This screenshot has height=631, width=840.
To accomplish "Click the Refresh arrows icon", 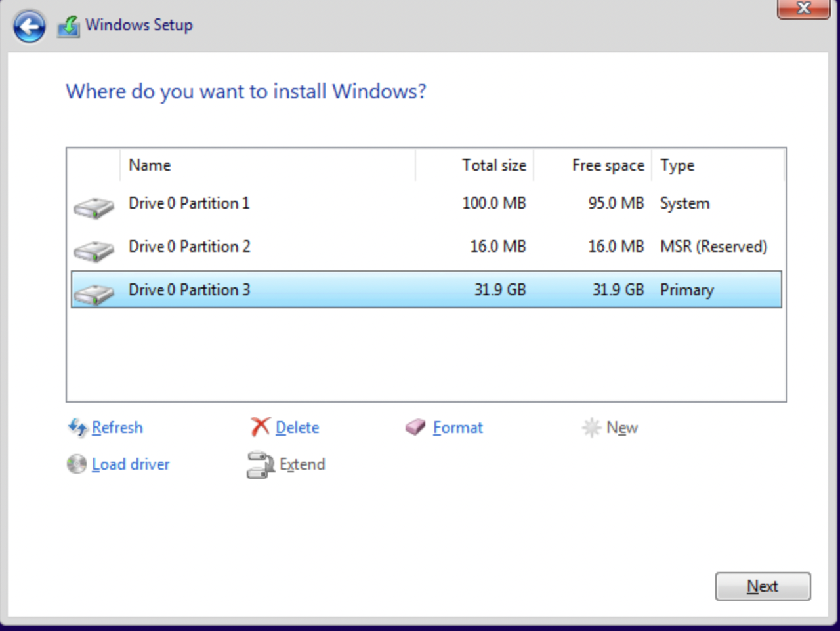I will (x=77, y=428).
